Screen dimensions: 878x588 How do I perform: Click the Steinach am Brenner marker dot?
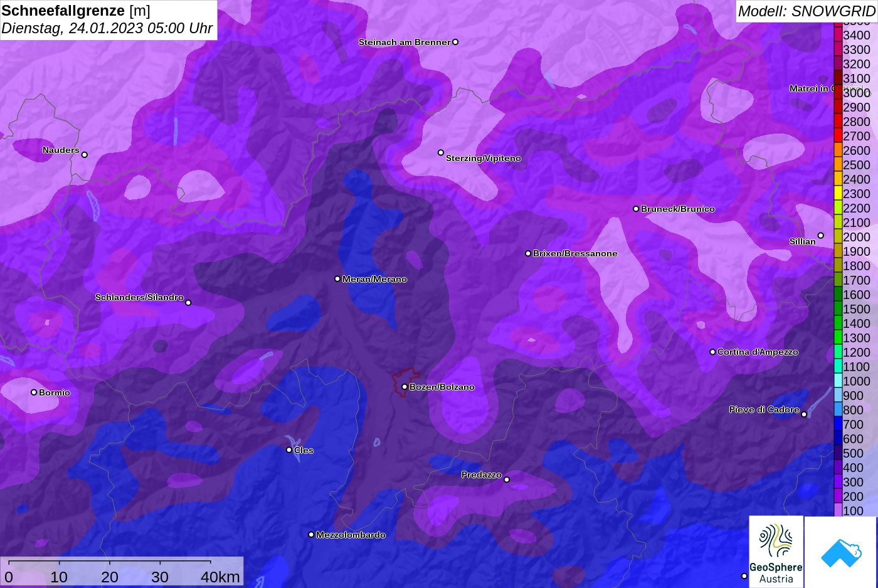click(x=455, y=42)
